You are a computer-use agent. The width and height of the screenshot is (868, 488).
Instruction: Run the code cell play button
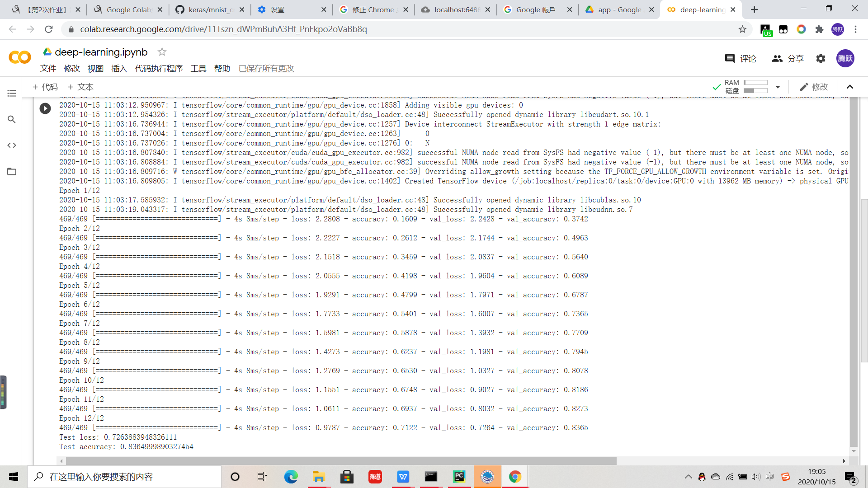[45, 108]
